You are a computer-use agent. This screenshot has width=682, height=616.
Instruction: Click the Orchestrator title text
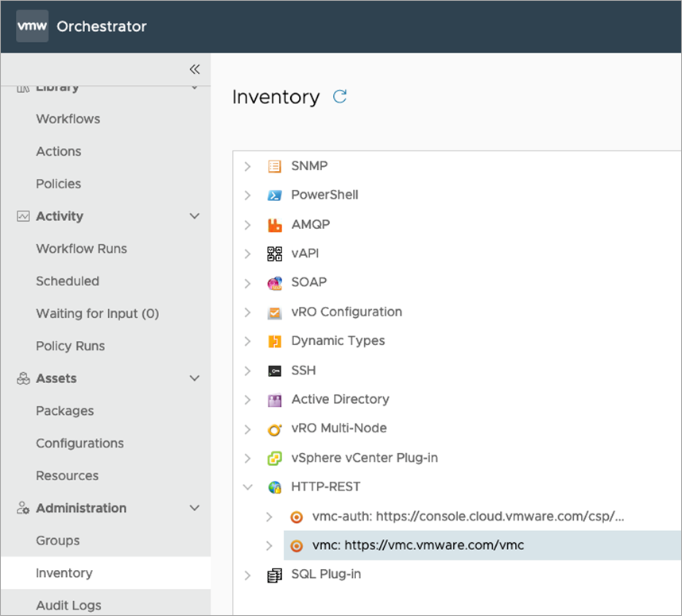(101, 26)
